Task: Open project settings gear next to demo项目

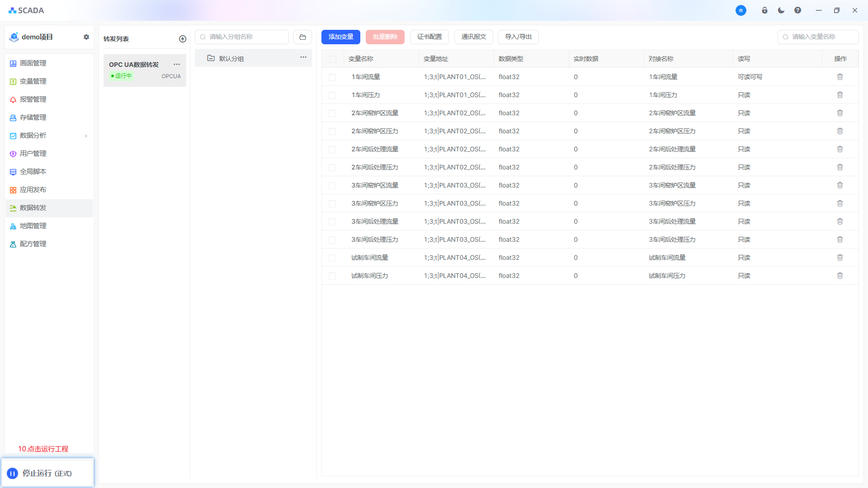Action: pyautogui.click(x=86, y=37)
